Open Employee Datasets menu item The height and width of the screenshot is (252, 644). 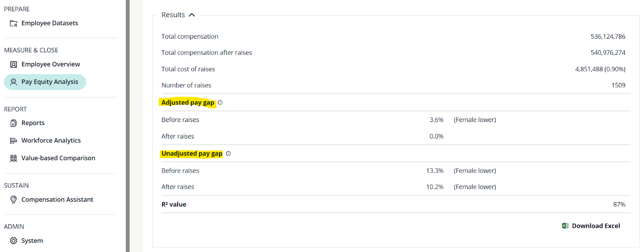[x=50, y=23]
